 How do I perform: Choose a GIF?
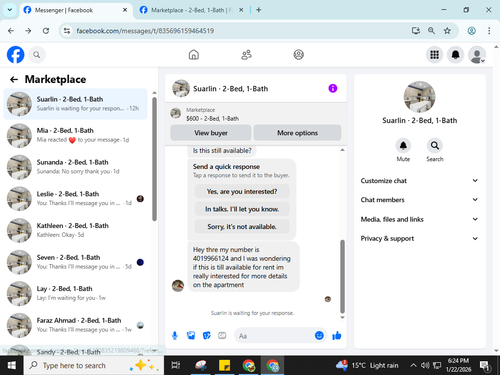point(222,335)
